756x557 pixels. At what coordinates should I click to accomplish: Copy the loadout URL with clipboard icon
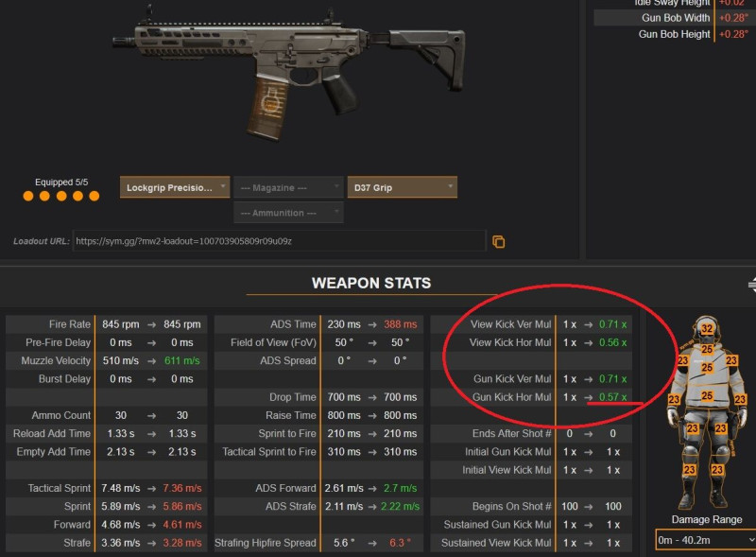pyautogui.click(x=499, y=241)
